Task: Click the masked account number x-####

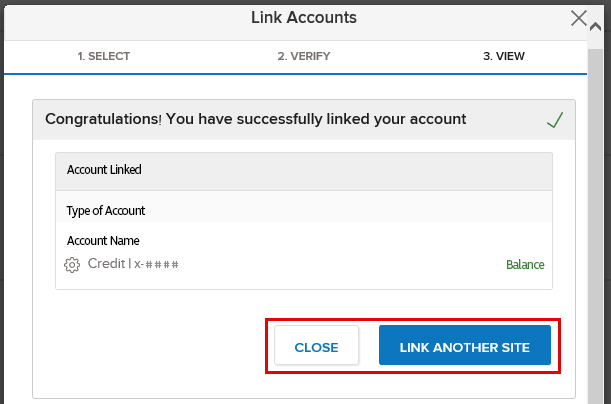Action: click(x=158, y=264)
